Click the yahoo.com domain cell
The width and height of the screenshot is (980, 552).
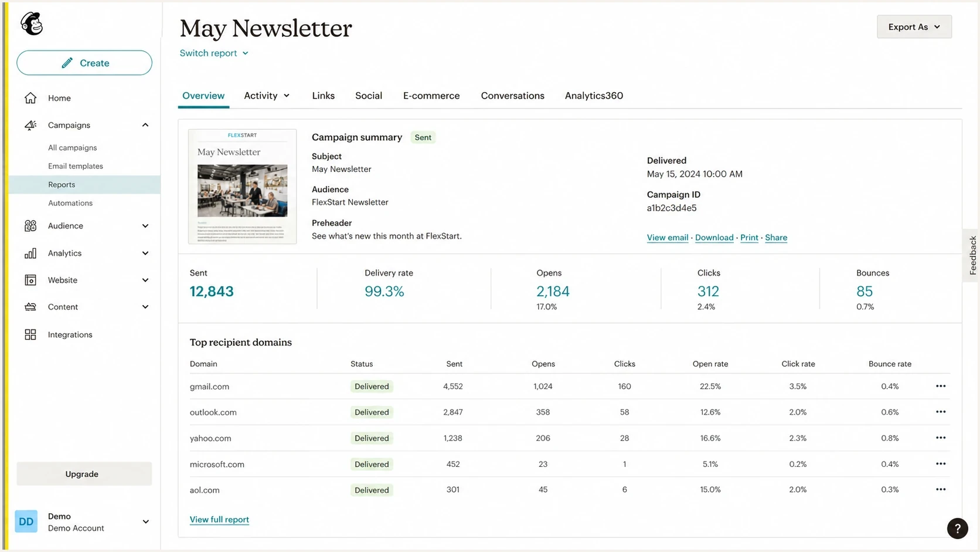point(210,438)
